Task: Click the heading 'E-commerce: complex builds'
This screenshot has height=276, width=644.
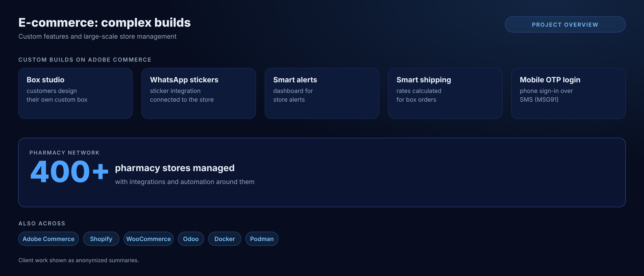Action: click(x=104, y=23)
